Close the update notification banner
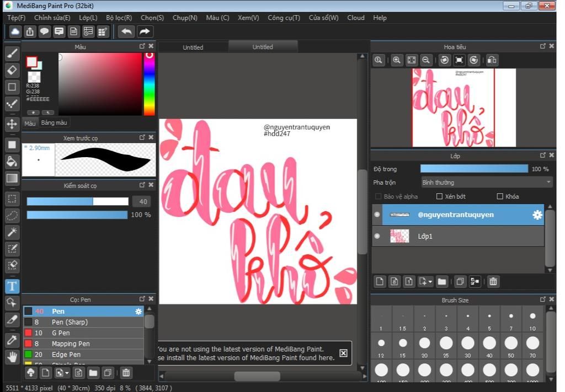This screenshot has width=565, height=392. click(x=343, y=353)
